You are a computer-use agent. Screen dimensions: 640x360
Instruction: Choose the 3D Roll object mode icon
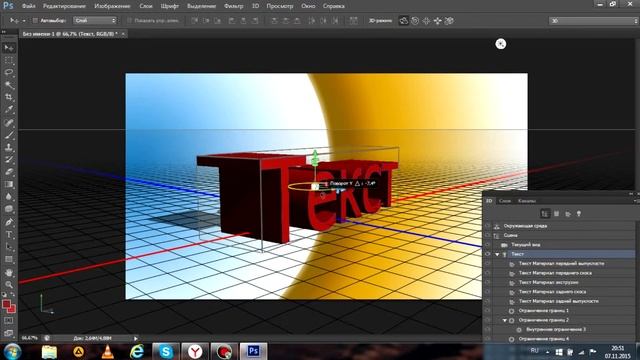[x=415, y=21]
